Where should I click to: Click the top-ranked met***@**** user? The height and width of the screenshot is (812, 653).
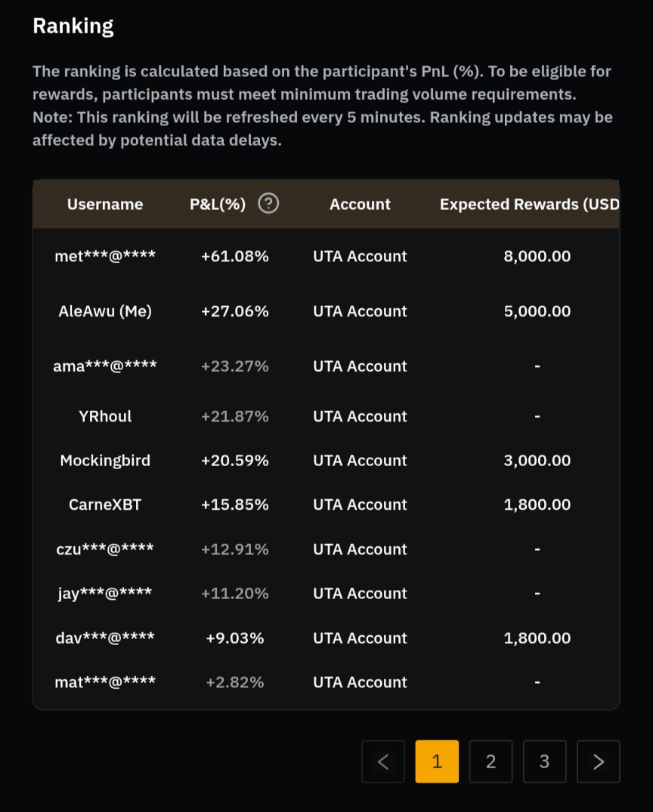[x=105, y=256]
